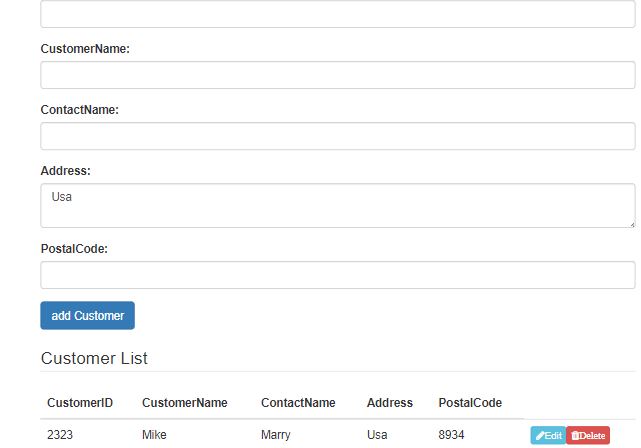This screenshot has width=641, height=448.
Task: Select the PostalCode input field
Action: pyautogui.click(x=337, y=275)
